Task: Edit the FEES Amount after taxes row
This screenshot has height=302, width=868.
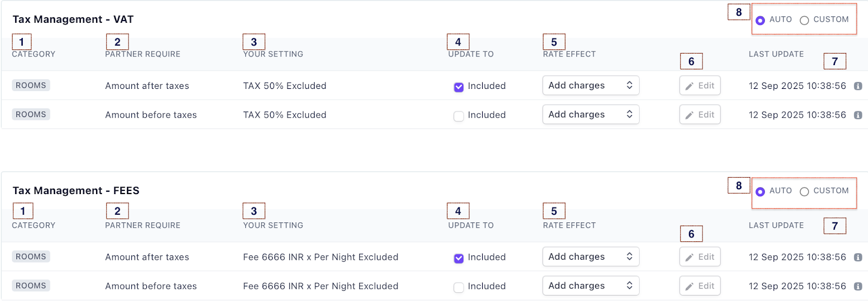Action: click(700, 257)
